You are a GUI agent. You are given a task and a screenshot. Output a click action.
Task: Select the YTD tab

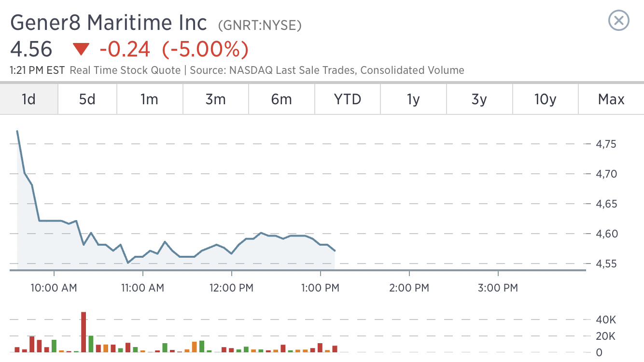tap(348, 99)
